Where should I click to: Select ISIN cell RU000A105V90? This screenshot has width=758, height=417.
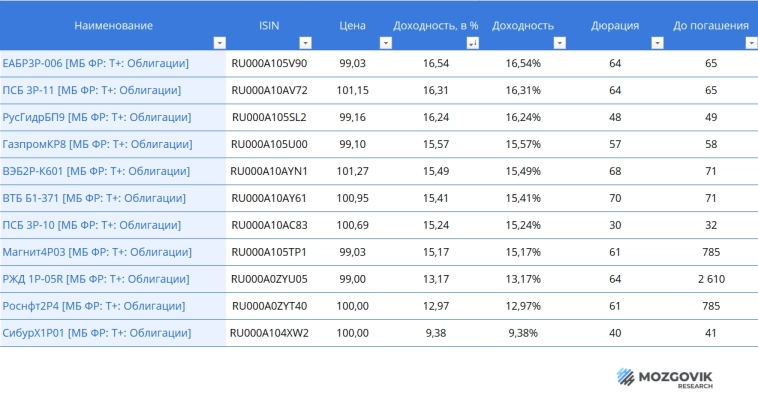click(x=269, y=63)
